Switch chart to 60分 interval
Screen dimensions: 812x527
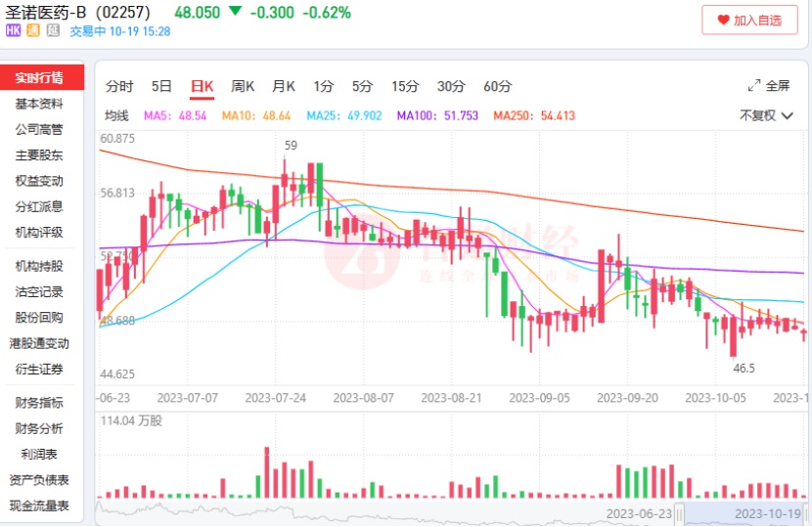pyautogui.click(x=497, y=86)
